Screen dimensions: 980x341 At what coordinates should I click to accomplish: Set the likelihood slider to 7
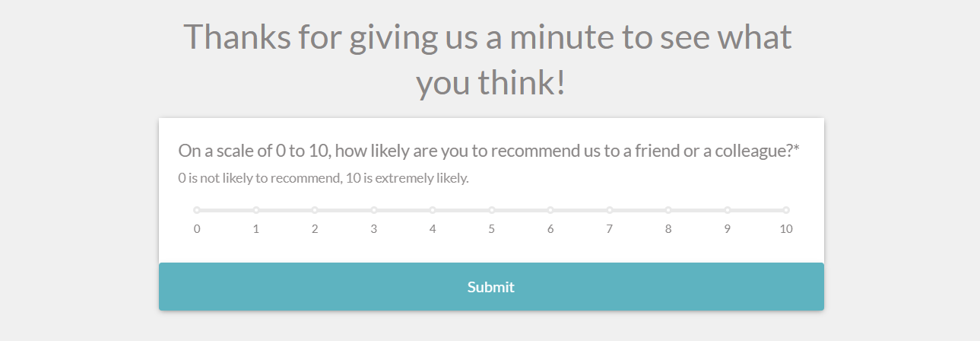click(x=610, y=210)
